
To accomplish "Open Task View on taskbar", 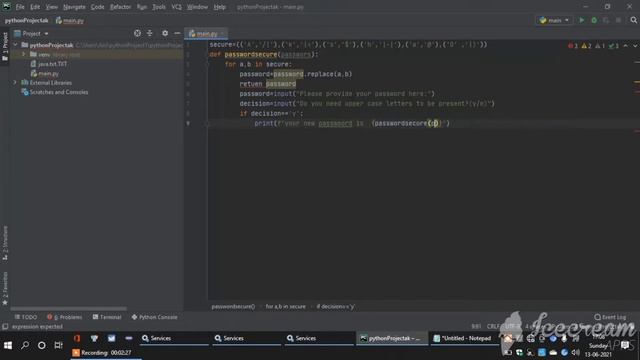I will (x=58, y=345).
